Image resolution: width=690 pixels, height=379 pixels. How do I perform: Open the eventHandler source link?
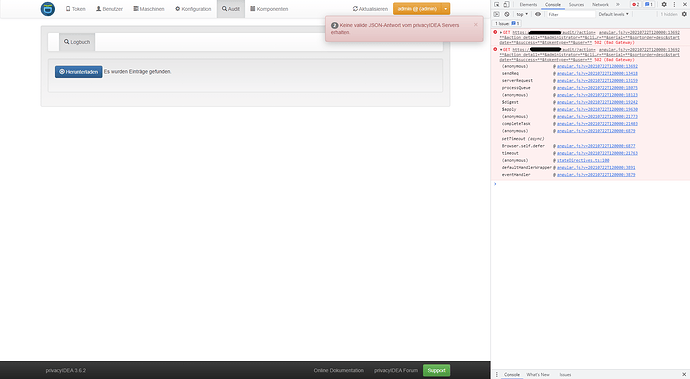(x=596, y=175)
